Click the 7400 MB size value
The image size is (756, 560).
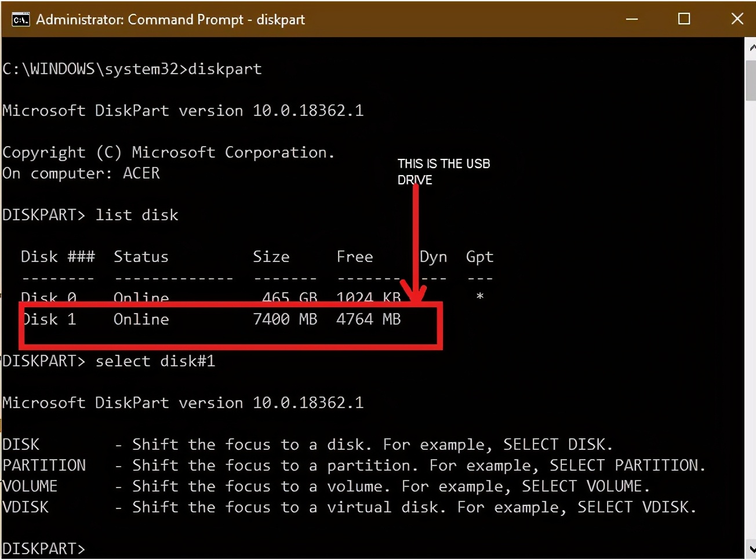285,319
